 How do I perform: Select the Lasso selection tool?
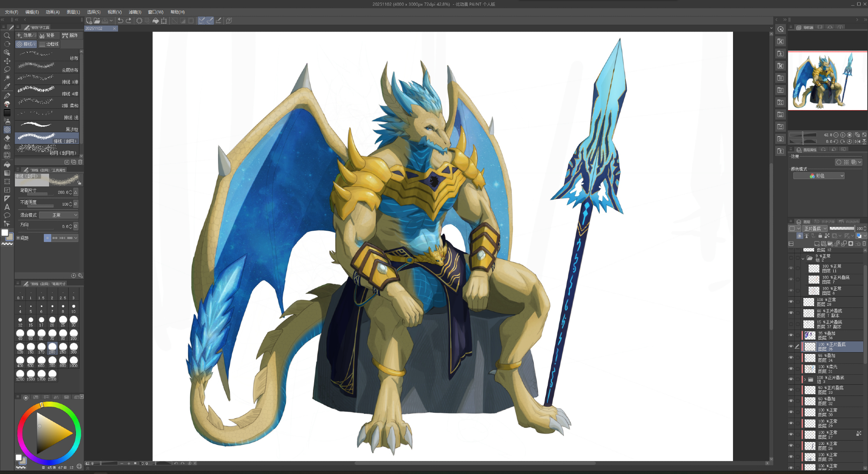(7, 69)
